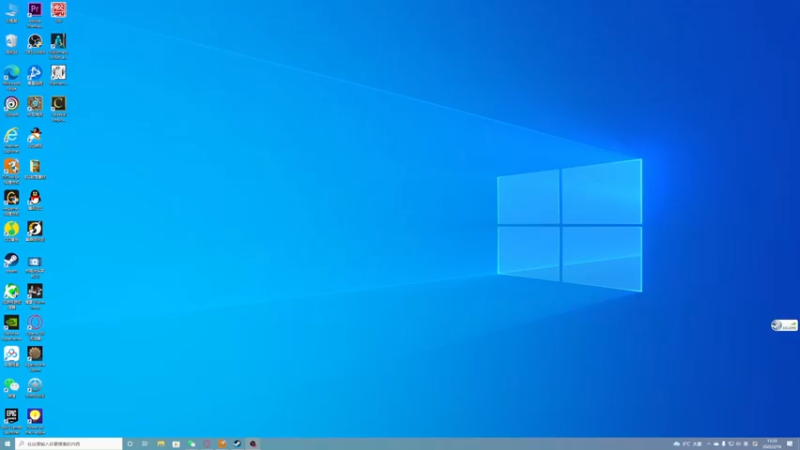Select the WeChat desktop shortcut

[11, 388]
